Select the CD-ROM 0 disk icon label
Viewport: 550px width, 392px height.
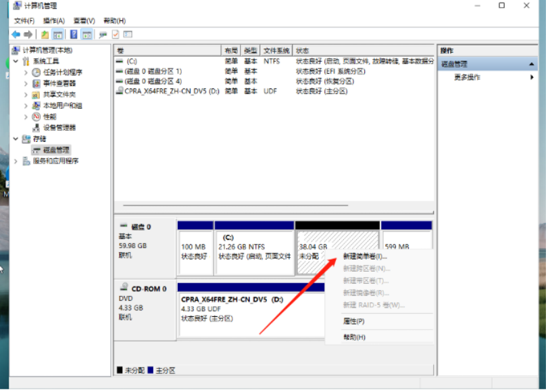point(149,289)
